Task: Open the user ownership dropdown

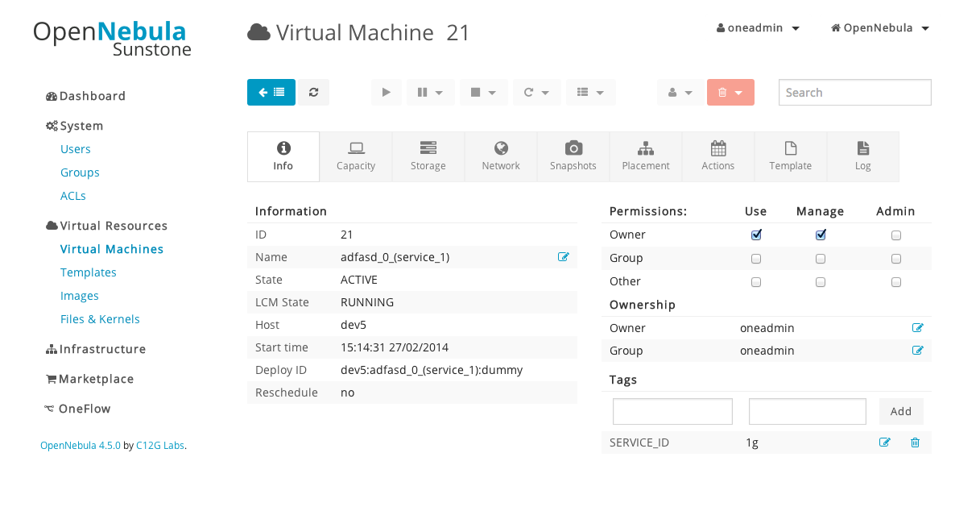Action: [x=680, y=92]
